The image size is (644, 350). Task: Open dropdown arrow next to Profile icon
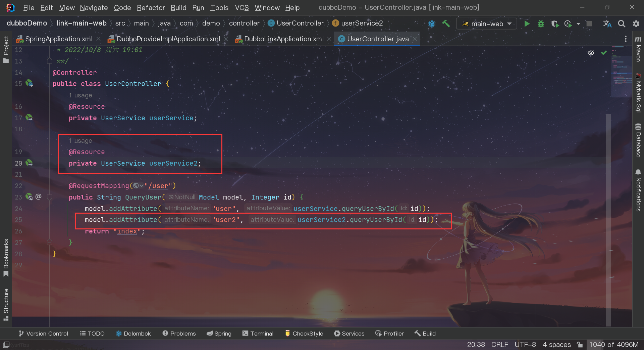[x=578, y=24]
